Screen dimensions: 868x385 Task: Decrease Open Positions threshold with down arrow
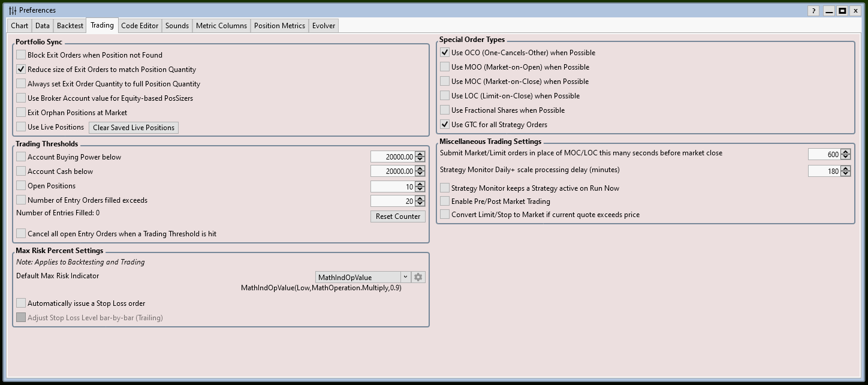420,189
